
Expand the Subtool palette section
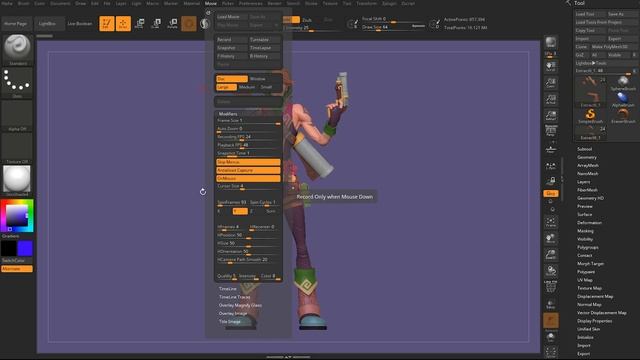[x=584, y=149]
